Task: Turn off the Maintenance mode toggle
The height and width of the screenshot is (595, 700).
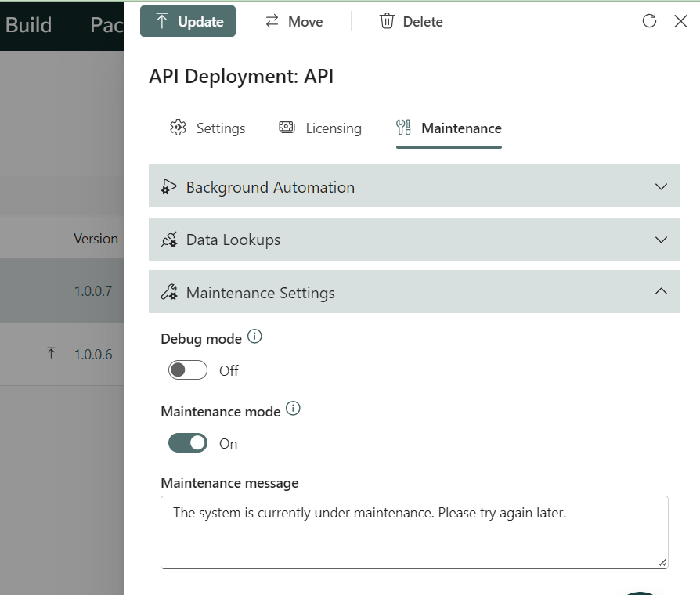Action: [x=188, y=443]
